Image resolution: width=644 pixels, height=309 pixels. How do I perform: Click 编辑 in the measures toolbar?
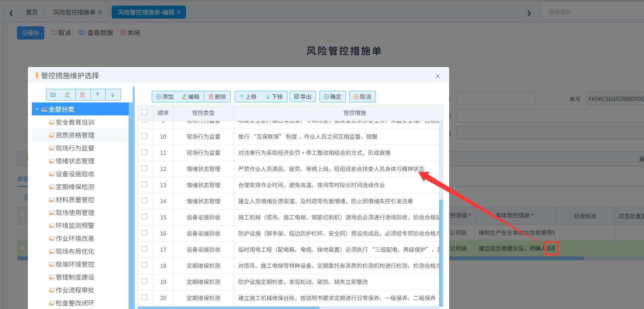tap(191, 97)
